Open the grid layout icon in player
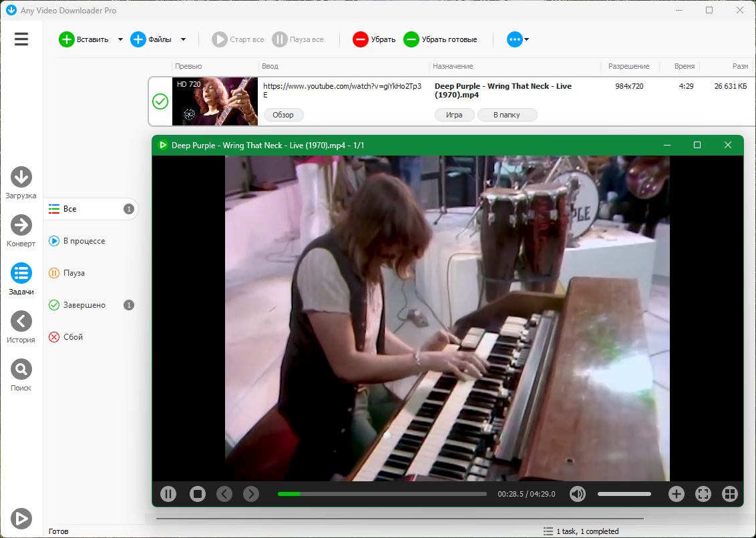This screenshot has height=538, width=756. tap(730, 494)
